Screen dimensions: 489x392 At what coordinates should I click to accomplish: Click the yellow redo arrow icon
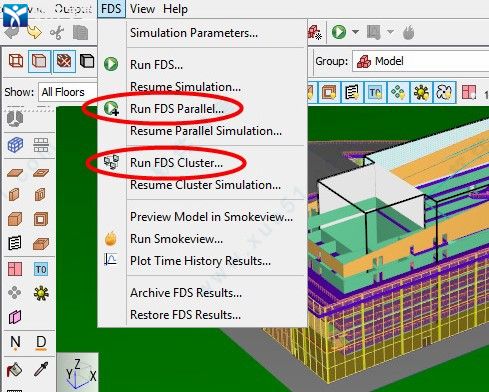click(x=34, y=32)
